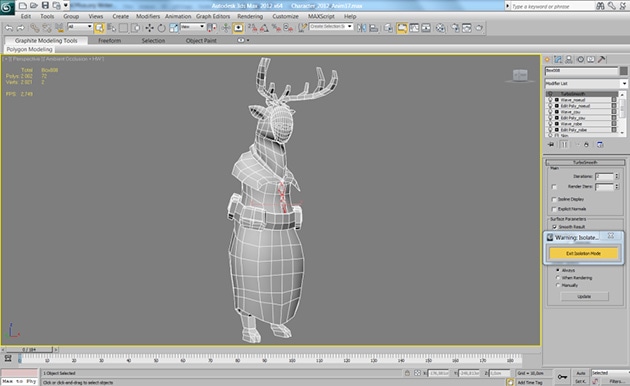The height and width of the screenshot is (386, 630).
Task: Toggle the Angle Snap icon
Action: [264, 28]
